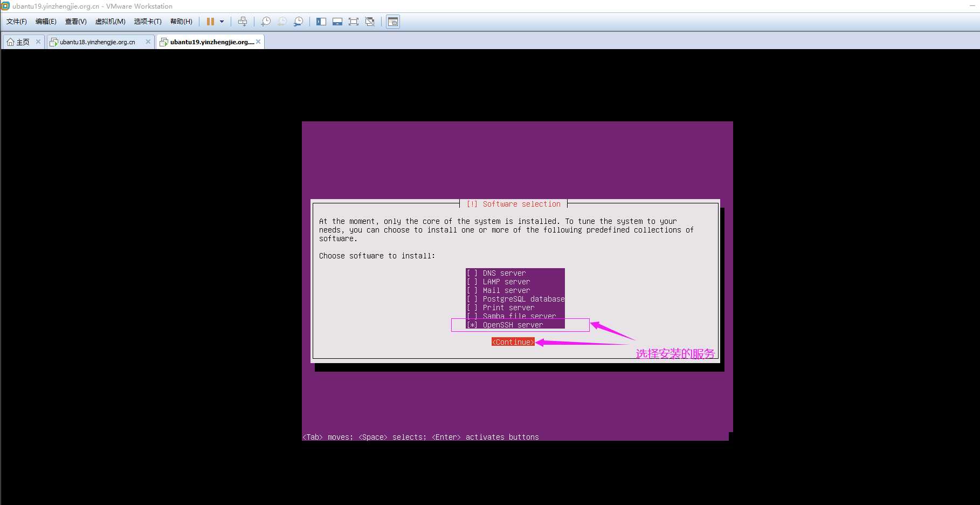Screen dimensions: 980x505
Task: Open the 文件(F) menu
Action: coord(17,22)
